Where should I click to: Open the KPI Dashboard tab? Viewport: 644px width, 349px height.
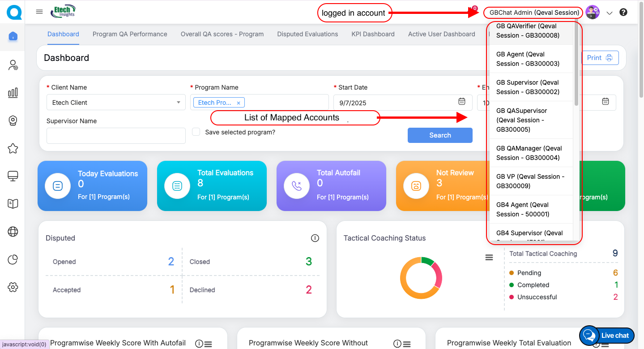coord(373,34)
